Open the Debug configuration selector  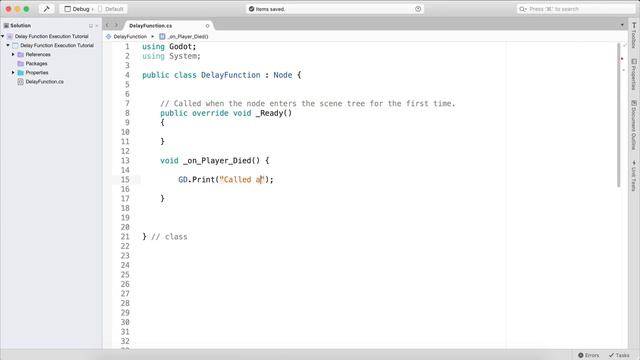coord(77,9)
